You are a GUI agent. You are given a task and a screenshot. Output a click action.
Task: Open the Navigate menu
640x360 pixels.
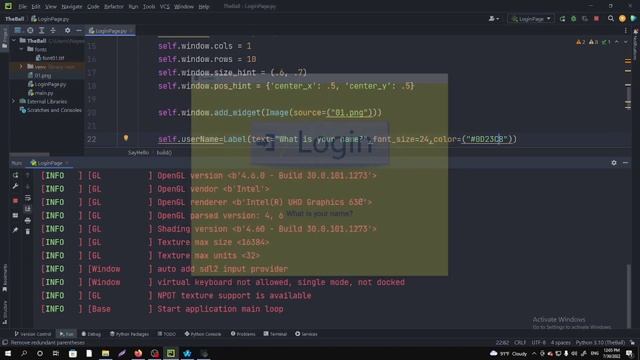pos(71,7)
